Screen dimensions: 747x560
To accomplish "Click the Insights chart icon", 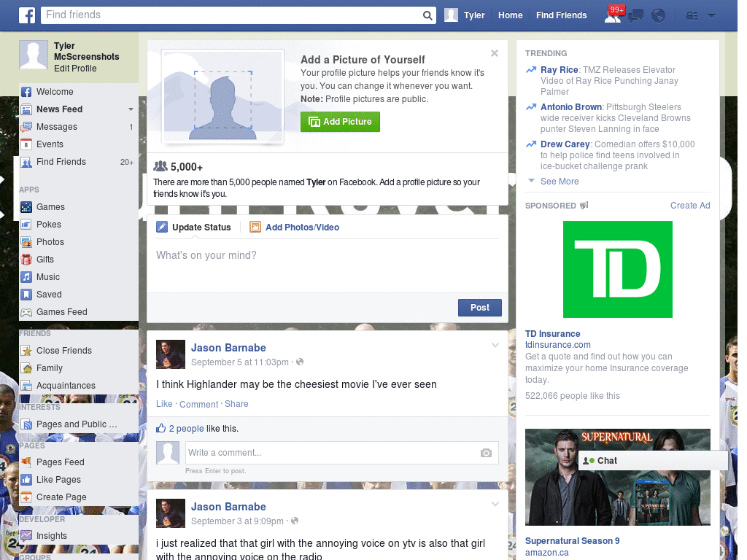I will [x=26, y=536].
